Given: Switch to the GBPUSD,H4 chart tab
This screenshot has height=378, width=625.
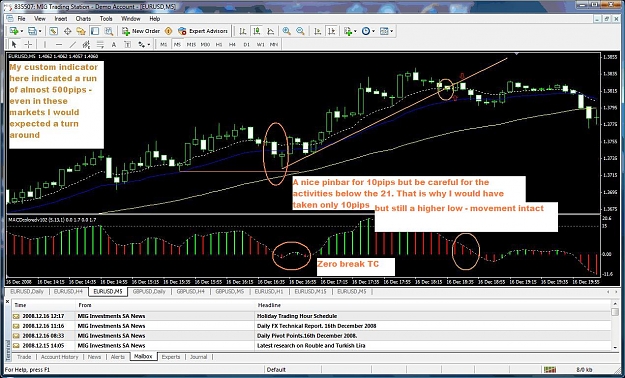Looking at the screenshot, I should [x=191, y=292].
